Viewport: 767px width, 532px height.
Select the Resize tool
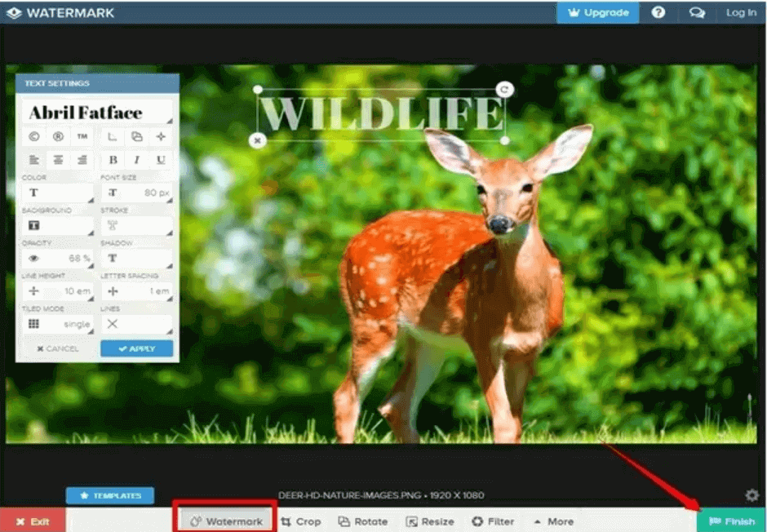(x=430, y=521)
